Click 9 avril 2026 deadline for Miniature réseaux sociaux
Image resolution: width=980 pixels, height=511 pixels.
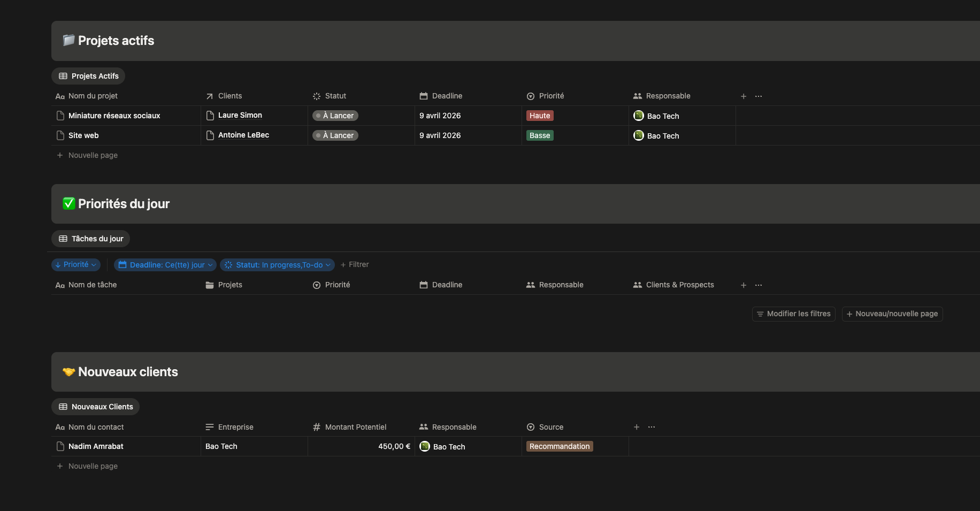(x=440, y=116)
